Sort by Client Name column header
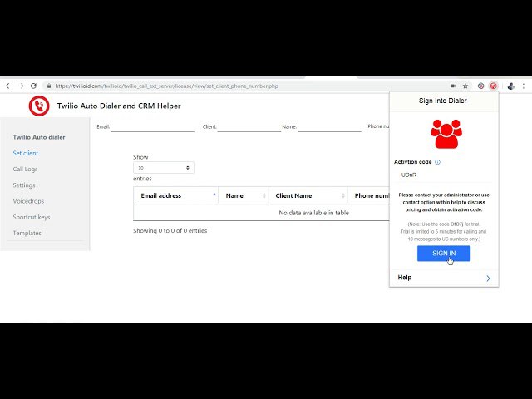The image size is (532, 399). click(308, 196)
